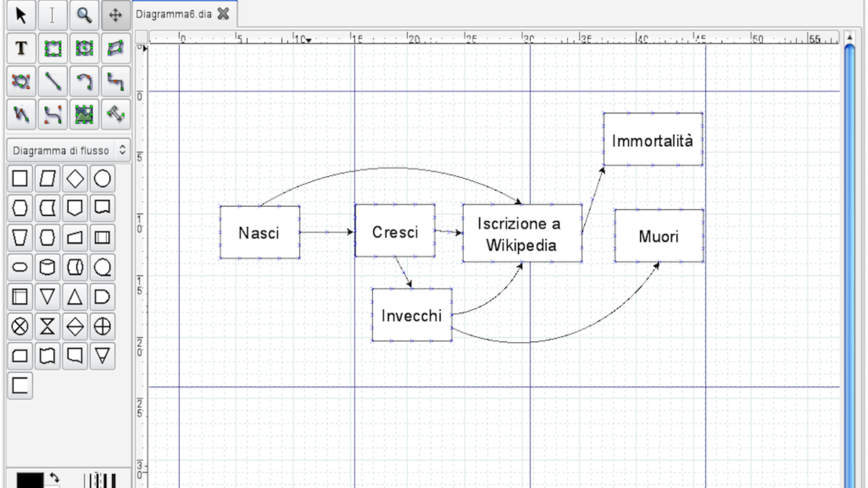Pick the magnetic tape circle-with-tail shape
Image resolution: width=868 pixels, height=488 pixels.
103,267
